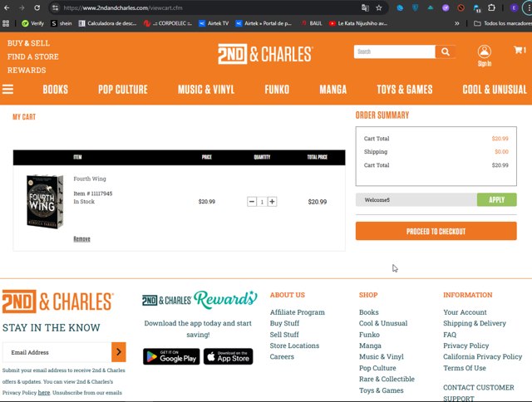The image size is (532, 402).
Task: Open the FAQ link
Action: 450,335
